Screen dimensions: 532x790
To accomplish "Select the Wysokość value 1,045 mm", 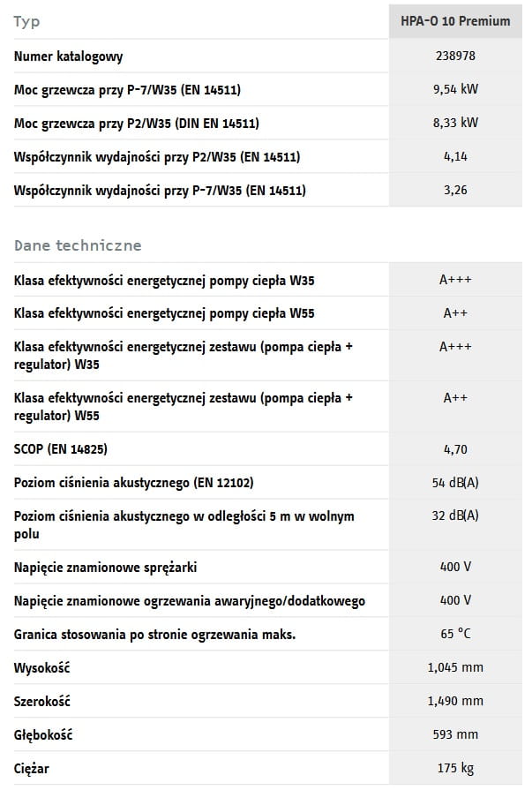I will point(455,667).
